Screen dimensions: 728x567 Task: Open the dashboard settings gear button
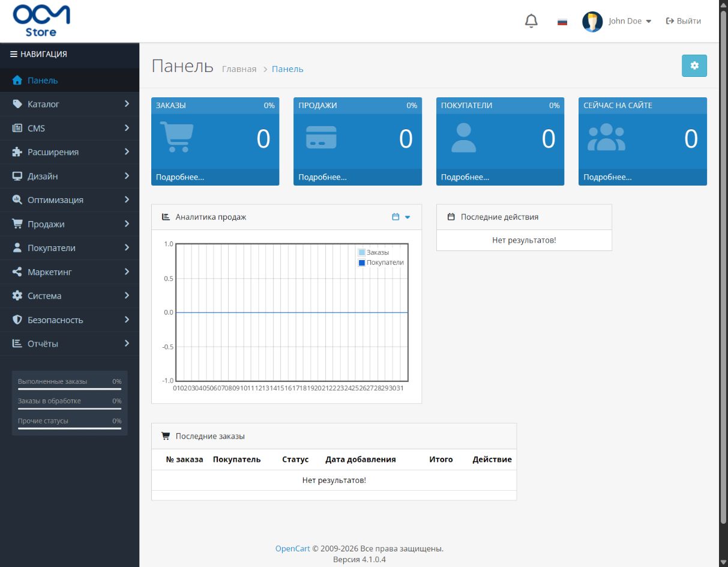click(694, 65)
